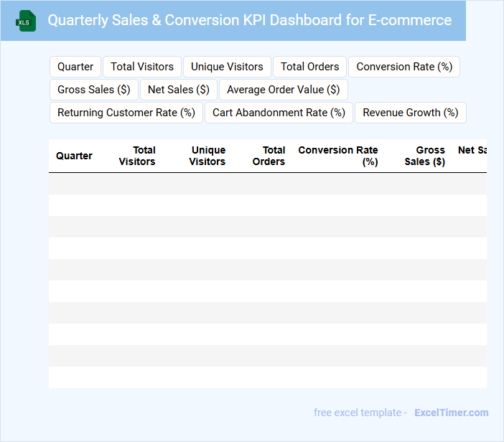Viewport: 504px width, 442px height.
Task: Click the Total Orders table column header
Action: tap(269, 156)
